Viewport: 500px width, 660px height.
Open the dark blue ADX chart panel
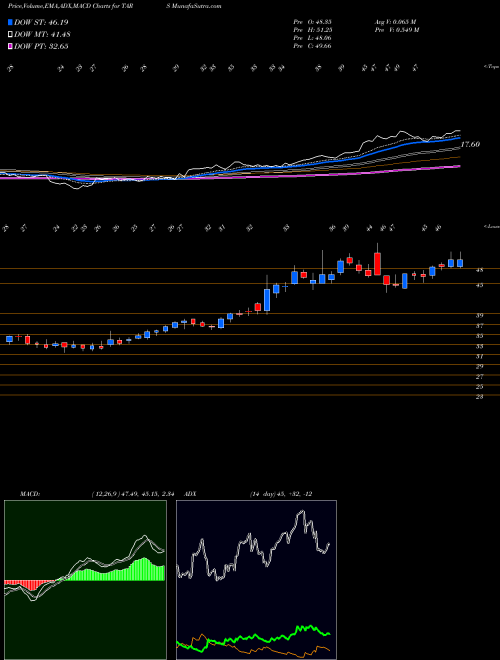[256, 580]
